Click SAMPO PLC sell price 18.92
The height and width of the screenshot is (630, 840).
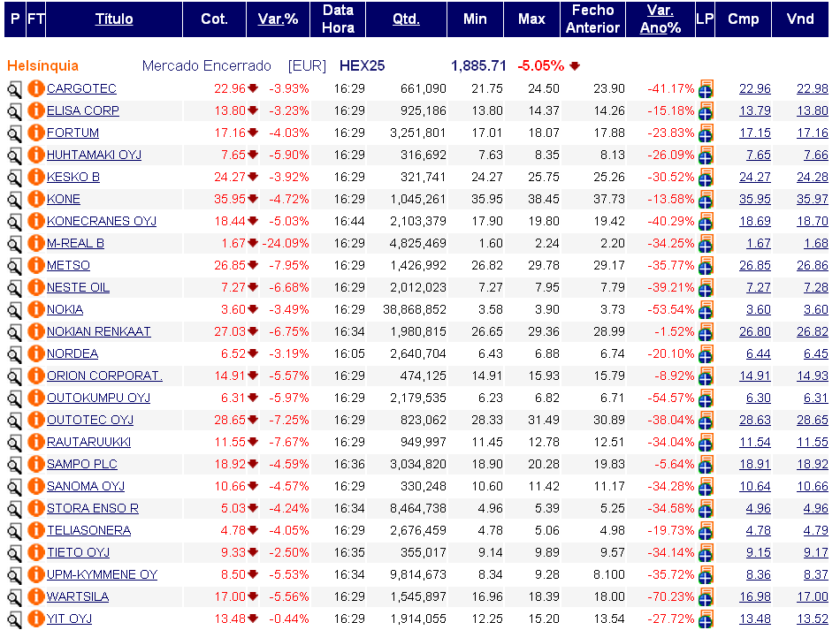pos(812,464)
